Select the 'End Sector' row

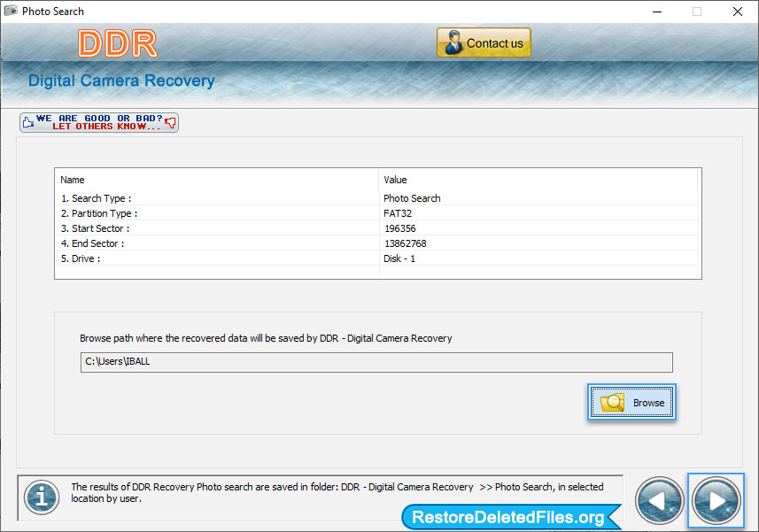coord(377,243)
